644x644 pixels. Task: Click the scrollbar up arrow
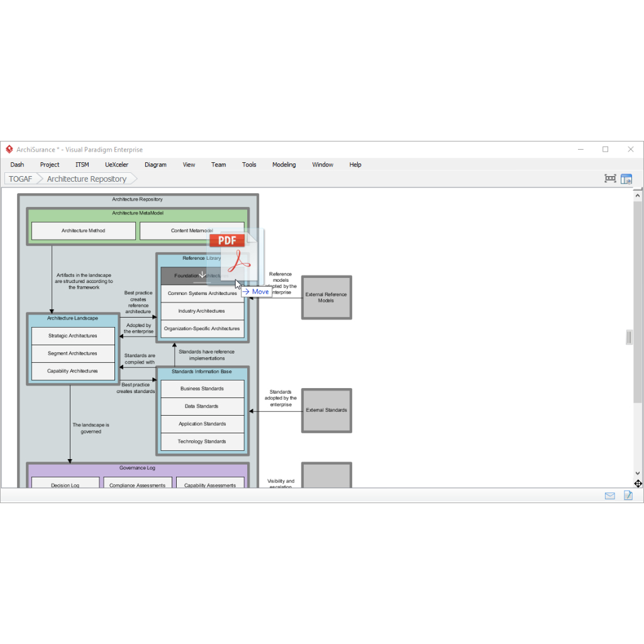click(x=638, y=196)
